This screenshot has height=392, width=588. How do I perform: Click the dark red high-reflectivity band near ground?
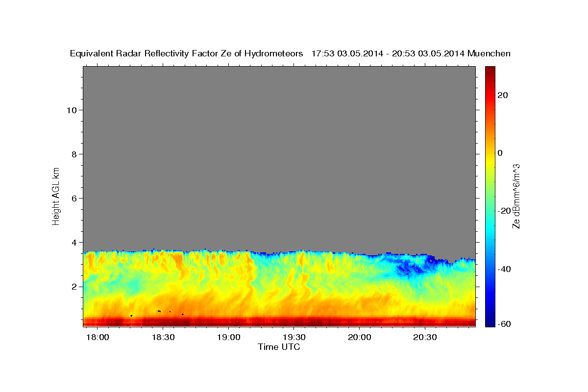[x=279, y=322]
